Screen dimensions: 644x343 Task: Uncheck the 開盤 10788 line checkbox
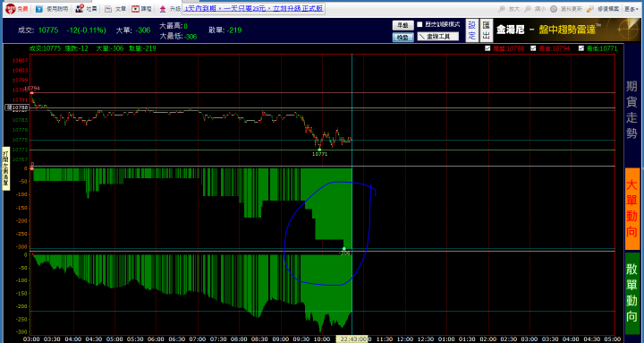click(x=487, y=48)
